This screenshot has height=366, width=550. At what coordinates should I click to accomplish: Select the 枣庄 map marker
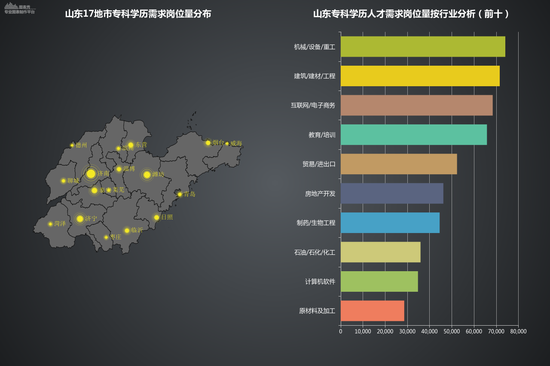[x=106, y=238]
